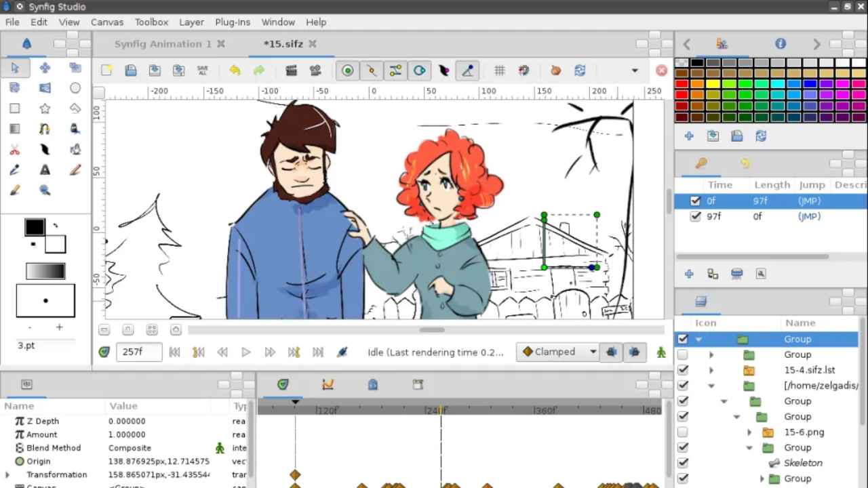The image size is (868, 488).
Task: Toggle vertex handles display button
Action: 372,70
